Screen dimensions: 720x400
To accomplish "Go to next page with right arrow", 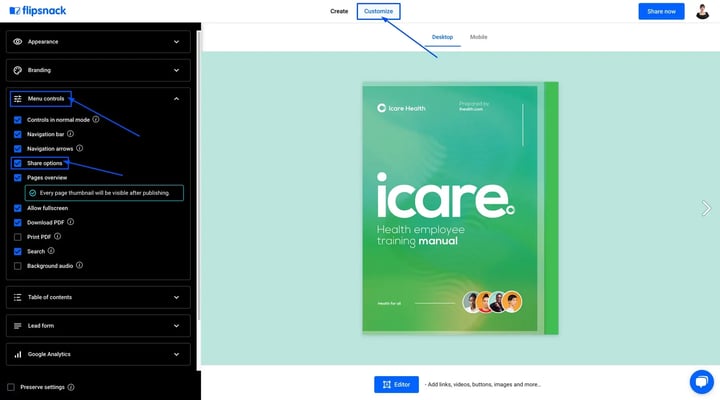I will coord(706,208).
